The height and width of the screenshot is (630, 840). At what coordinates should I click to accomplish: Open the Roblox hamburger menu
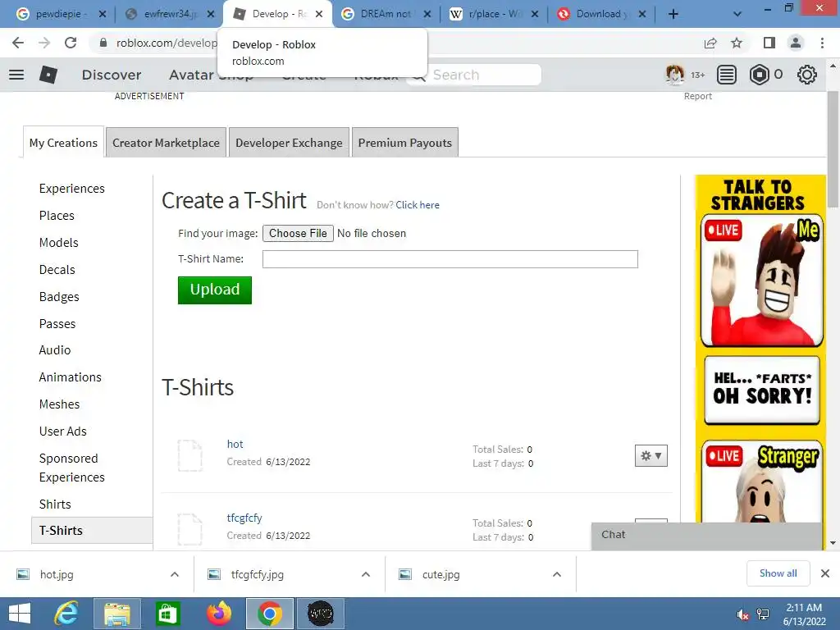click(x=16, y=75)
